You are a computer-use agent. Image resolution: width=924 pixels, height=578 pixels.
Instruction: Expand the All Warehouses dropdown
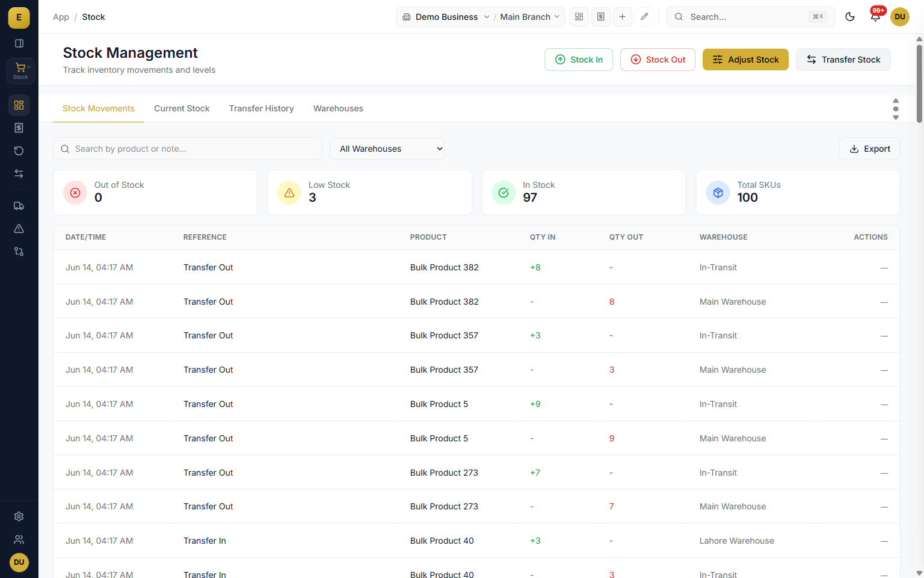[387, 149]
